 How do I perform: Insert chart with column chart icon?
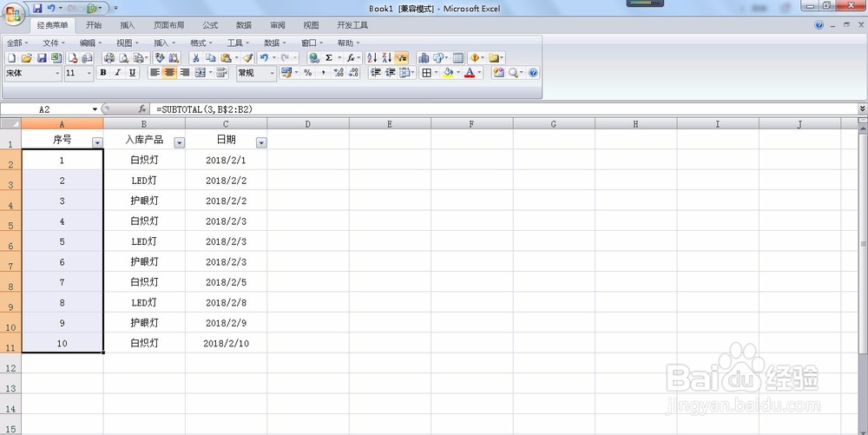424,57
